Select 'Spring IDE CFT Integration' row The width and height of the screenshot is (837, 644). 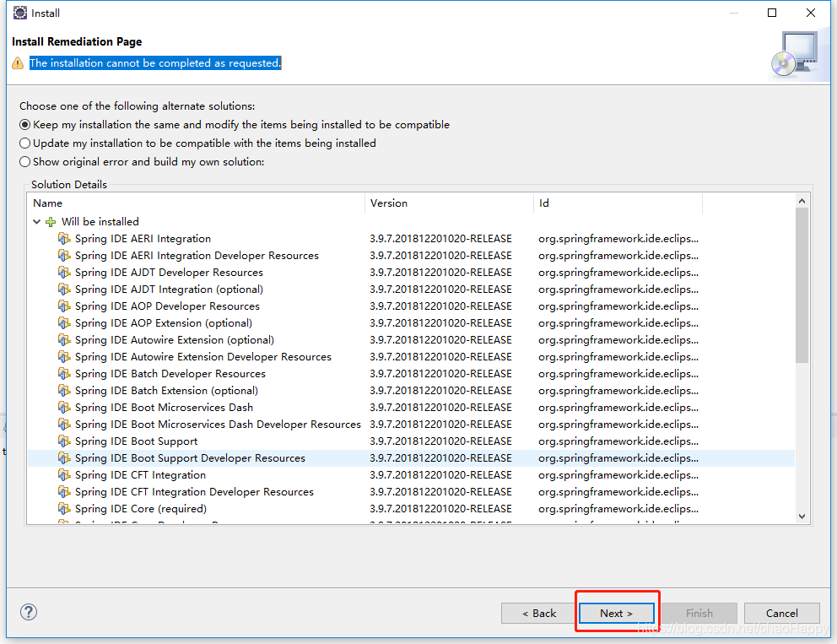tap(411, 474)
